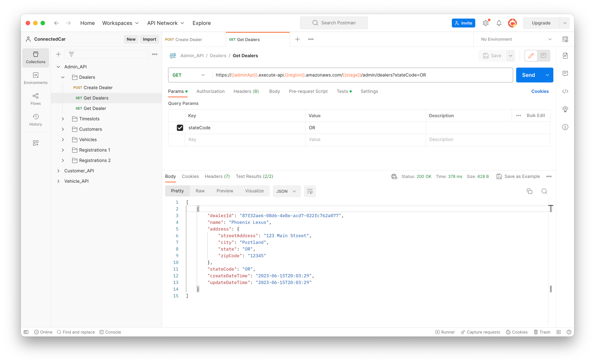Open the network information globe icon

pyautogui.click(x=394, y=176)
